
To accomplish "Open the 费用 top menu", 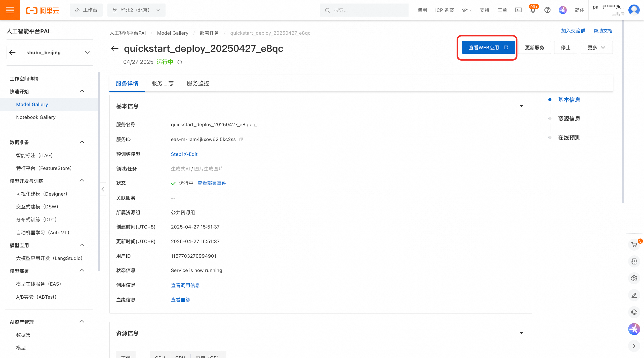I will [x=422, y=10].
